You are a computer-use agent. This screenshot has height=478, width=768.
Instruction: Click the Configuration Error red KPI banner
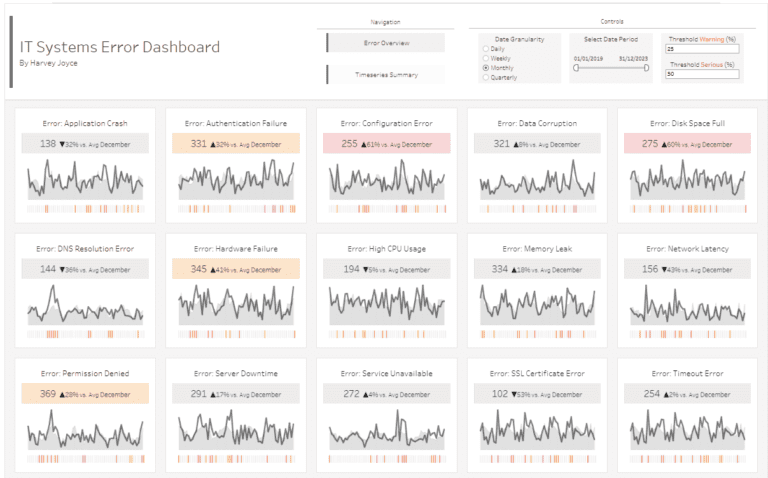[x=386, y=144]
